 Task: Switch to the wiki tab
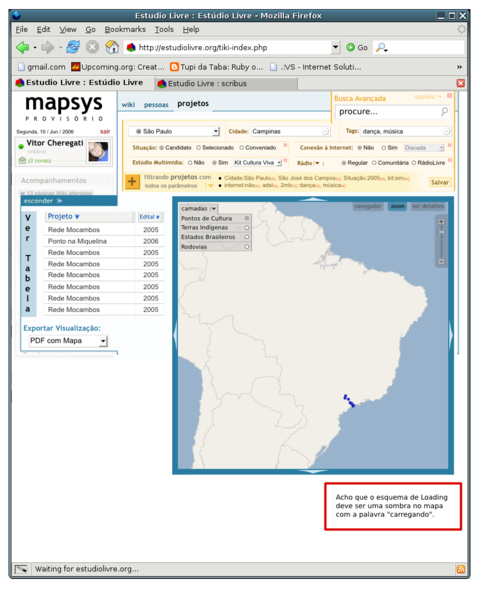(x=128, y=104)
